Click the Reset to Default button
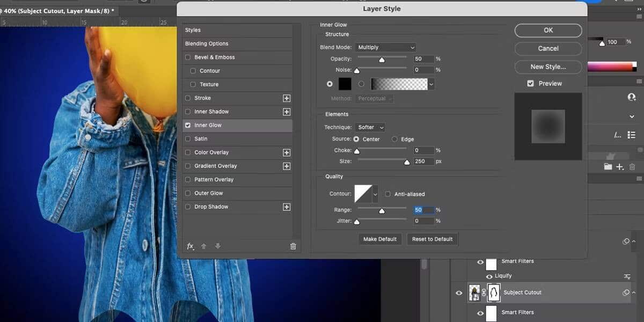 pos(432,239)
